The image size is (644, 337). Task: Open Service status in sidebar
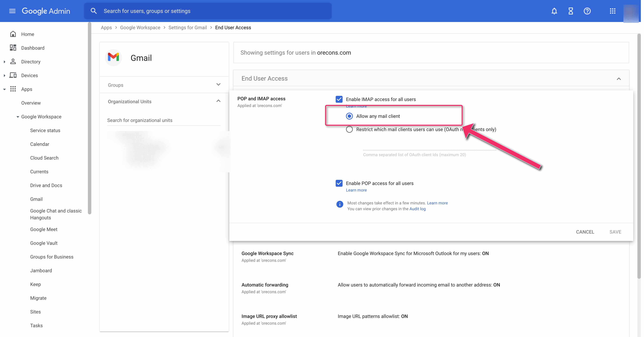click(x=45, y=130)
